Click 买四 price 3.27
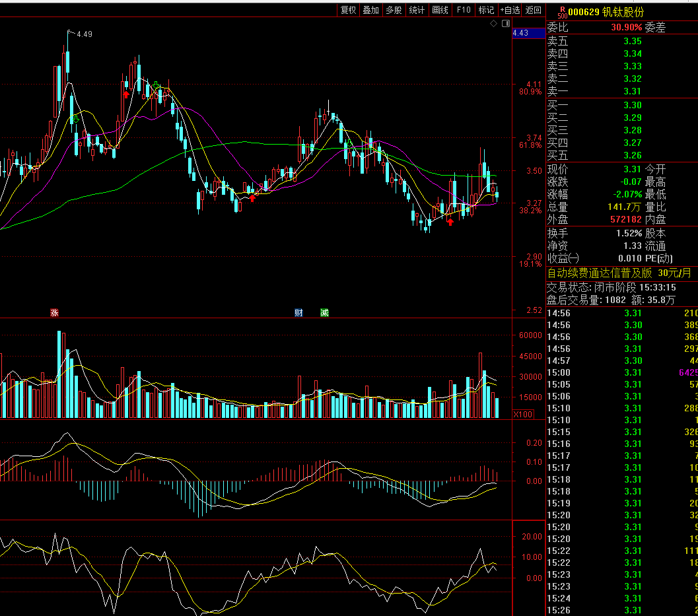This screenshot has height=616, width=698. (632, 143)
